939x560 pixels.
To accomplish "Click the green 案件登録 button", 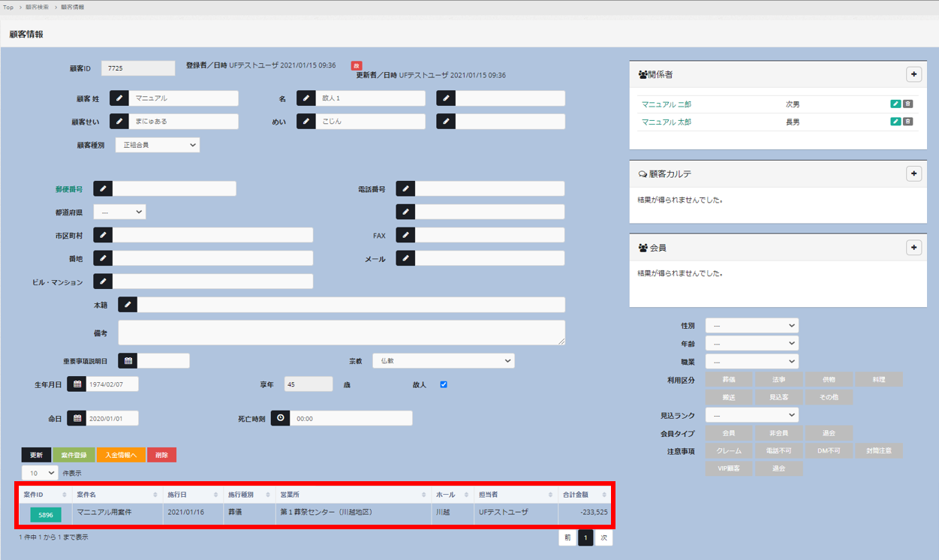I will 74,455.
